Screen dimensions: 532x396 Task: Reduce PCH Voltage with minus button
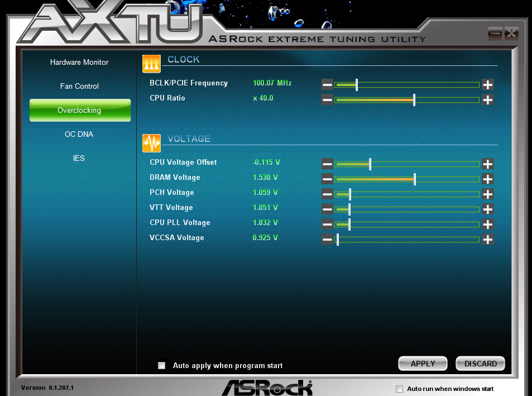click(327, 194)
